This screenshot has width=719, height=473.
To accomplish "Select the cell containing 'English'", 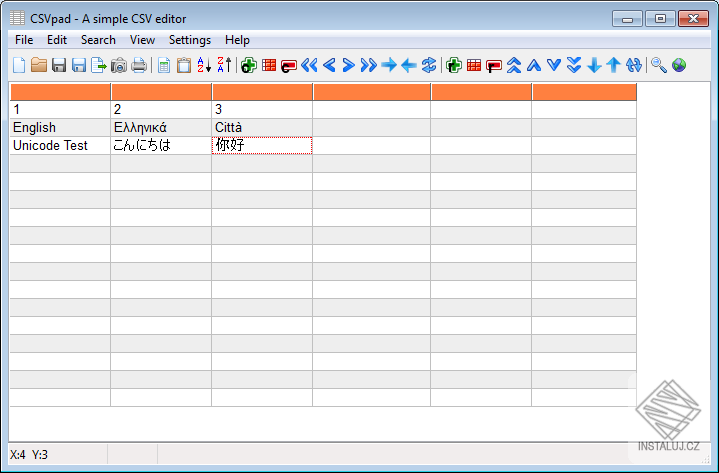I will (x=60, y=127).
